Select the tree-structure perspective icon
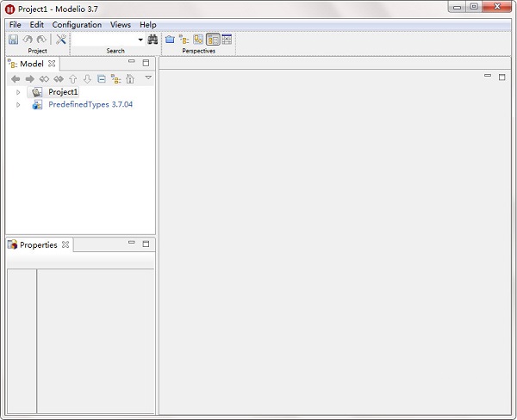 coord(184,40)
